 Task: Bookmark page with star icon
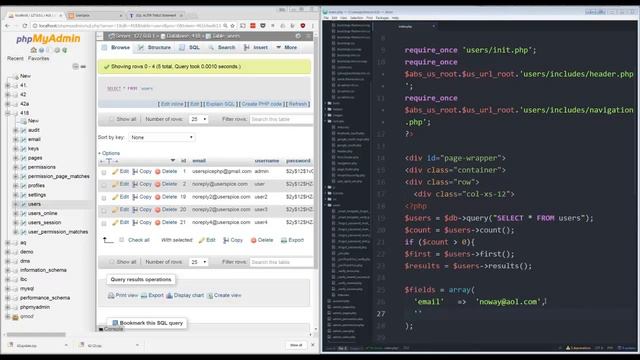coord(233,26)
